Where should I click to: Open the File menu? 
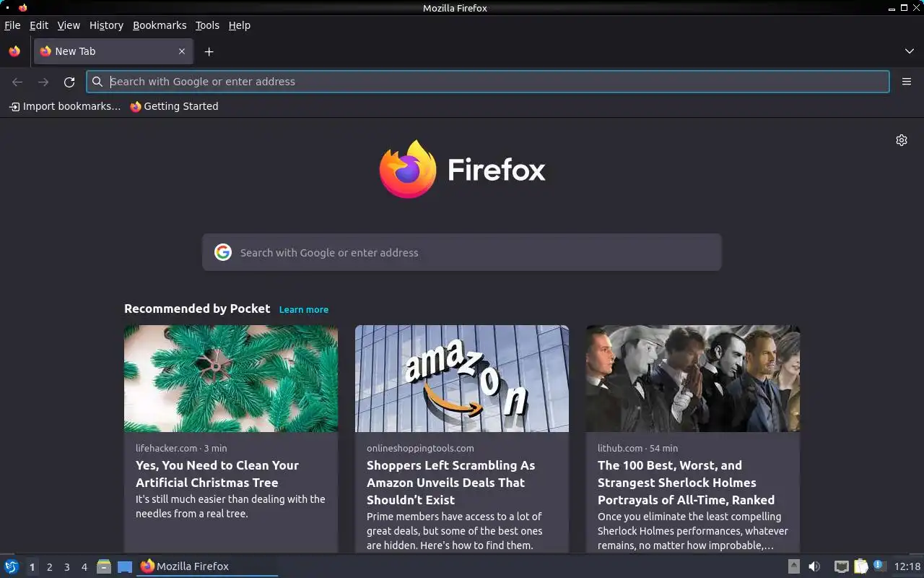click(12, 25)
